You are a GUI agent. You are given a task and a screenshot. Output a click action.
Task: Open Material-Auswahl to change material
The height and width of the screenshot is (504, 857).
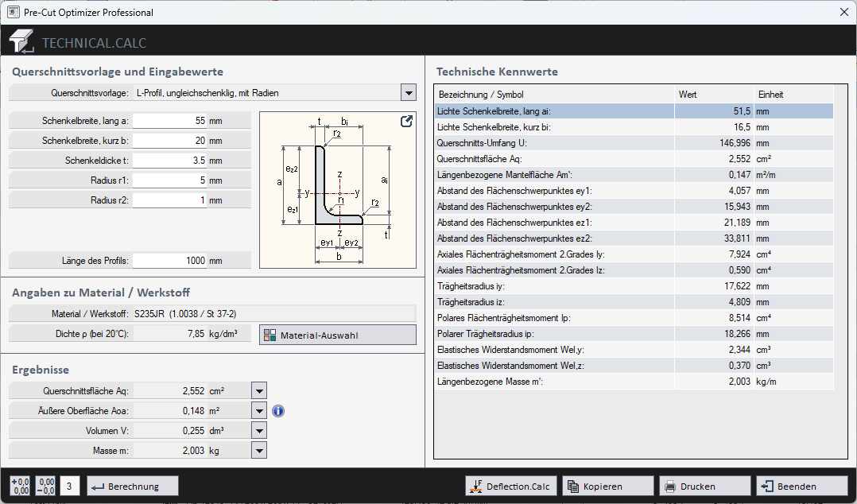click(337, 334)
